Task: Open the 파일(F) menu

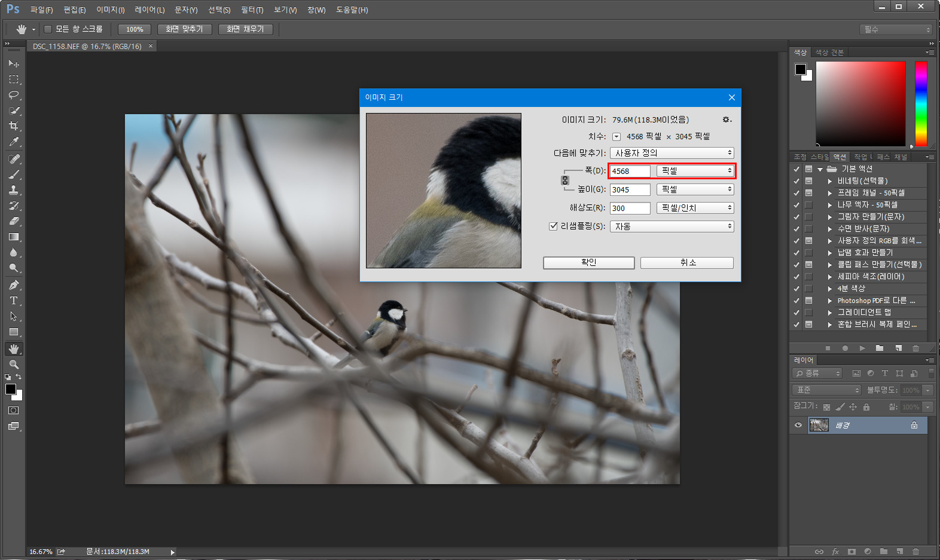Action: pos(41,10)
